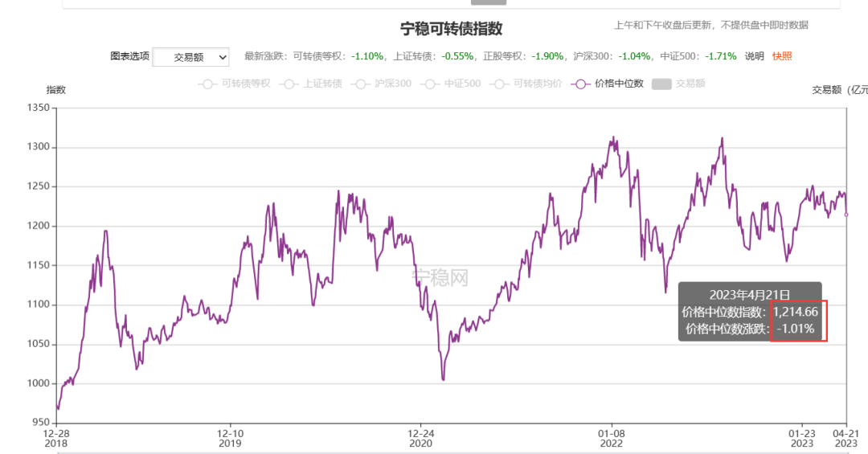Open the orange 快照 link

click(782, 56)
